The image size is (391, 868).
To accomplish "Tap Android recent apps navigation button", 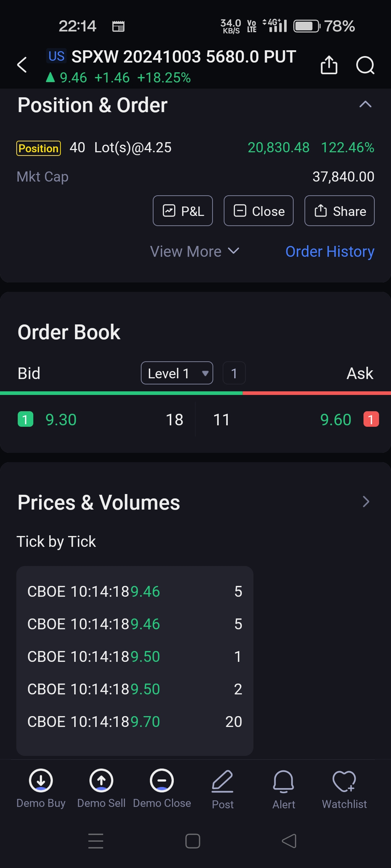I will [96, 841].
